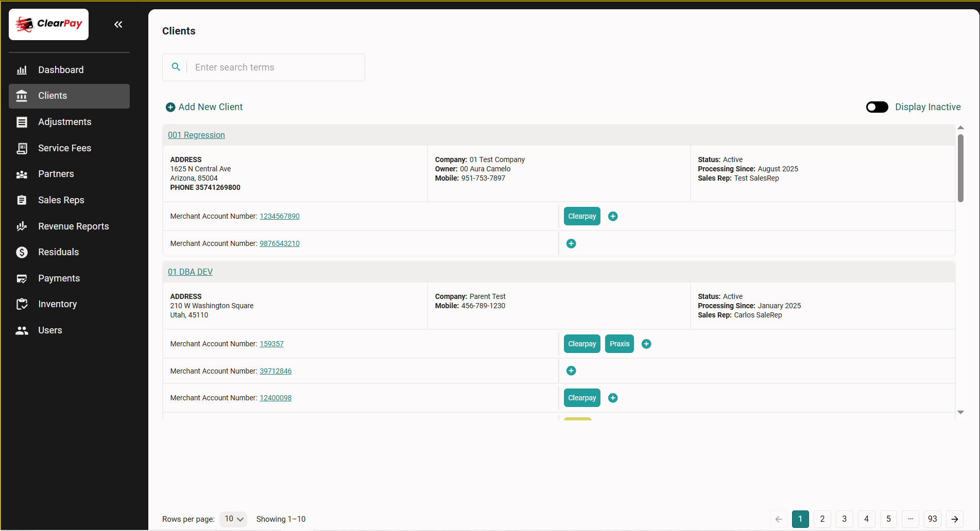This screenshot has width=980, height=531.
Task: Click the ClearPay logo
Action: pyautogui.click(x=49, y=24)
